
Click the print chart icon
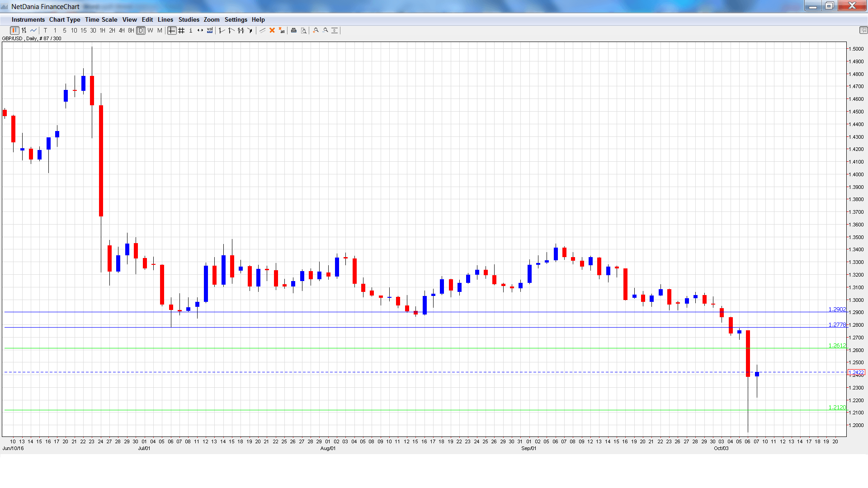pyautogui.click(x=294, y=30)
